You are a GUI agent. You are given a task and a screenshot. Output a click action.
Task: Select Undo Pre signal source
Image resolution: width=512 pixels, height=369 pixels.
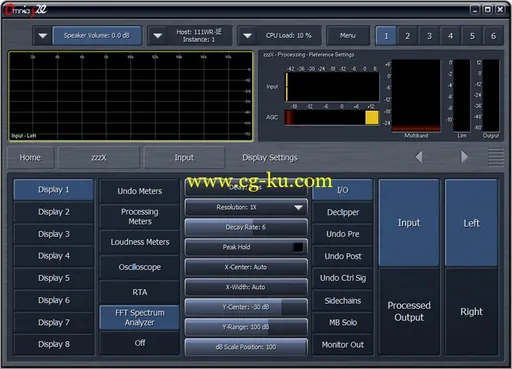click(343, 234)
